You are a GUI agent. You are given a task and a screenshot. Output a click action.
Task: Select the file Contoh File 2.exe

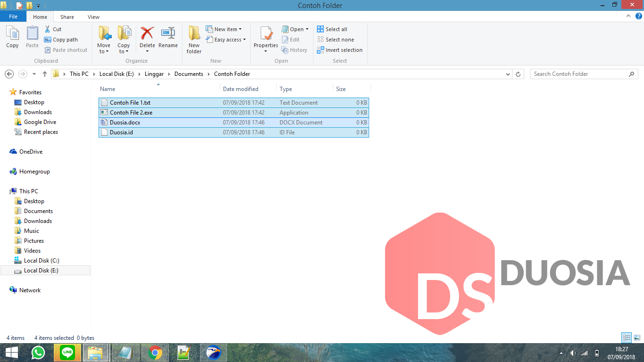[x=234, y=113]
